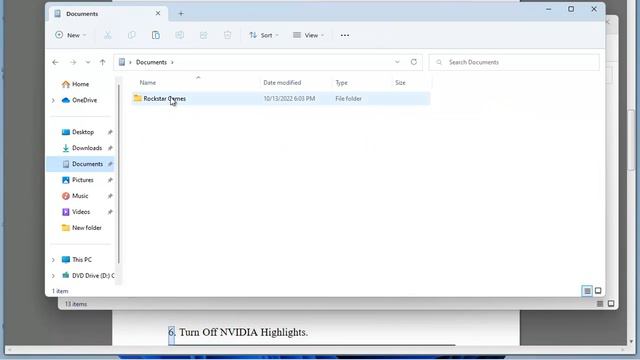The width and height of the screenshot is (640, 360).
Task: Open New folder in sidebar
Action: 87,227
